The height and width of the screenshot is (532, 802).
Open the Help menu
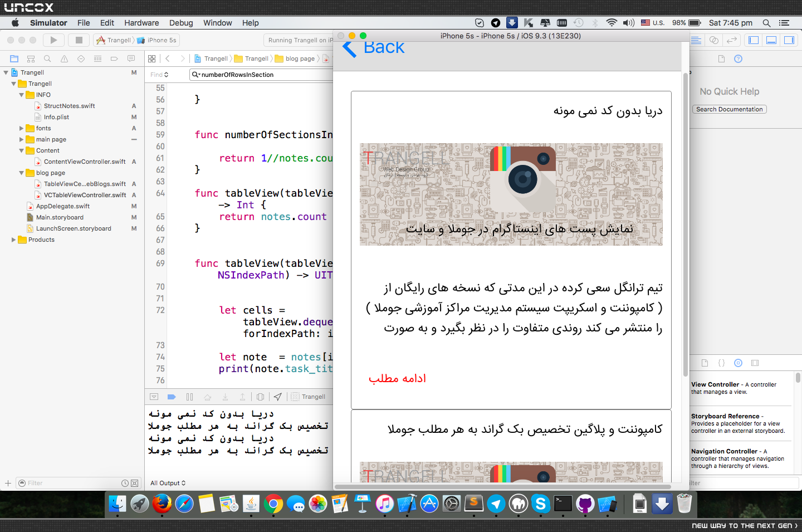coord(251,23)
